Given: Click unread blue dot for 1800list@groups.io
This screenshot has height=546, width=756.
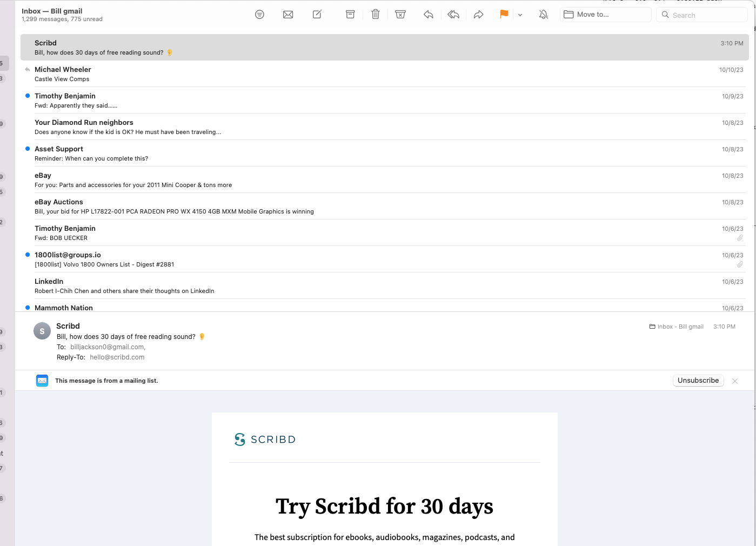Looking at the screenshot, I should (x=28, y=255).
